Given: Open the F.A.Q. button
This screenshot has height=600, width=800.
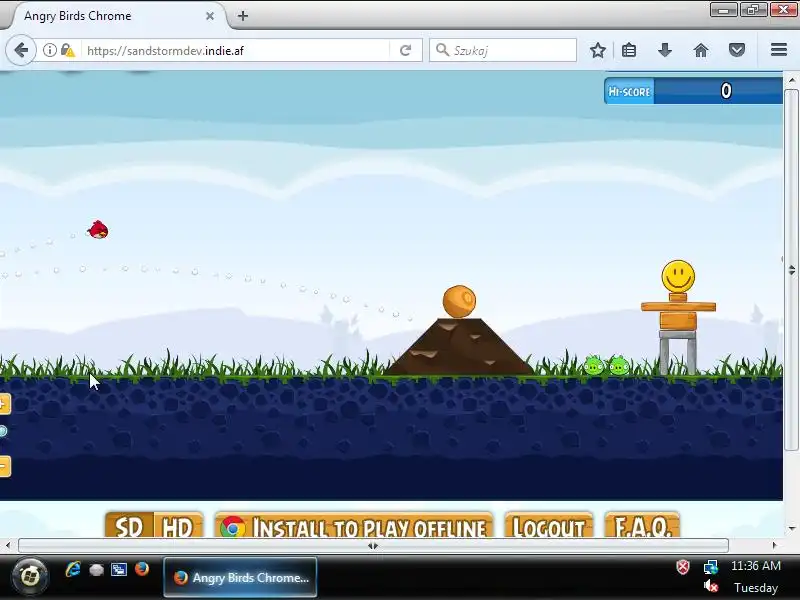Looking at the screenshot, I should click(642, 526).
